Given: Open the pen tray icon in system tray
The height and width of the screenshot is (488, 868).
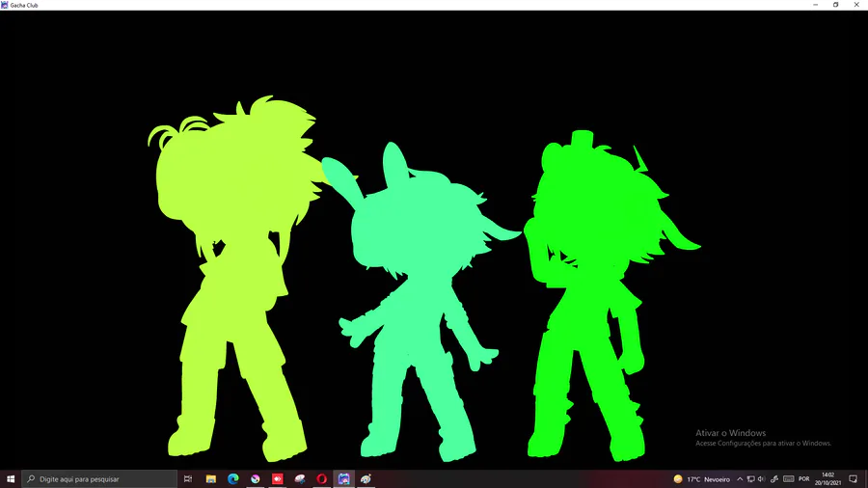Looking at the screenshot, I should click(x=774, y=479).
